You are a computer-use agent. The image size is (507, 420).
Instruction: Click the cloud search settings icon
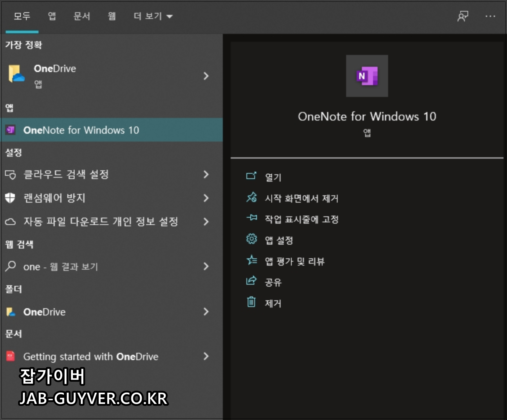point(10,174)
